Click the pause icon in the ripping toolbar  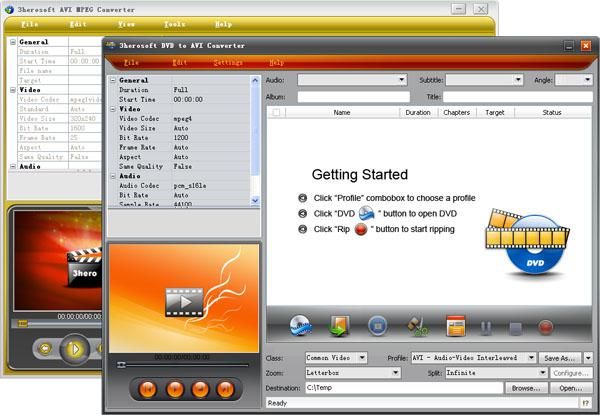pyautogui.click(x=486, y=328)
